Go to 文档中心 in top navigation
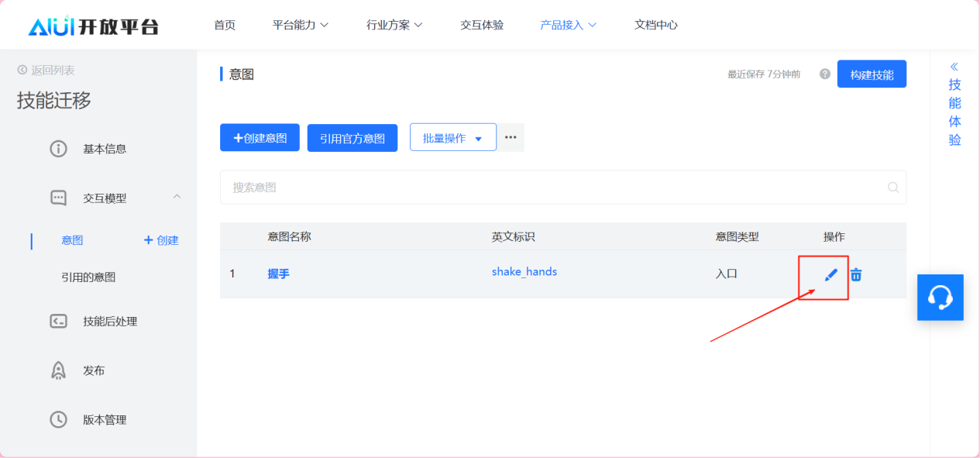Image resolution: width=980 pixels, height=458 pixels. pyautogui.click(x=655, y=25)
